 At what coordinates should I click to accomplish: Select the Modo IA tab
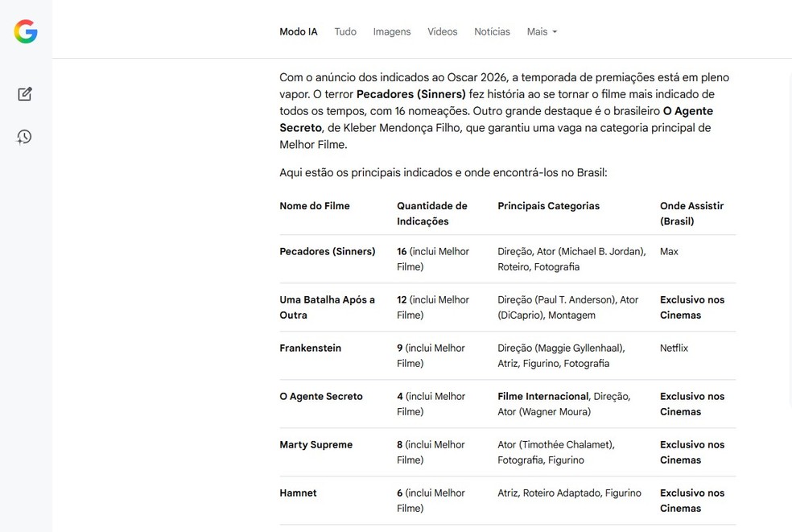(298, 32)
